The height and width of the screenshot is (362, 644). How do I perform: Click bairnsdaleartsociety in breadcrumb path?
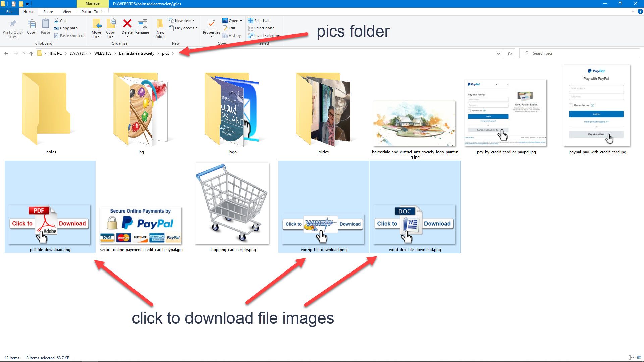(x=137, y=53)
